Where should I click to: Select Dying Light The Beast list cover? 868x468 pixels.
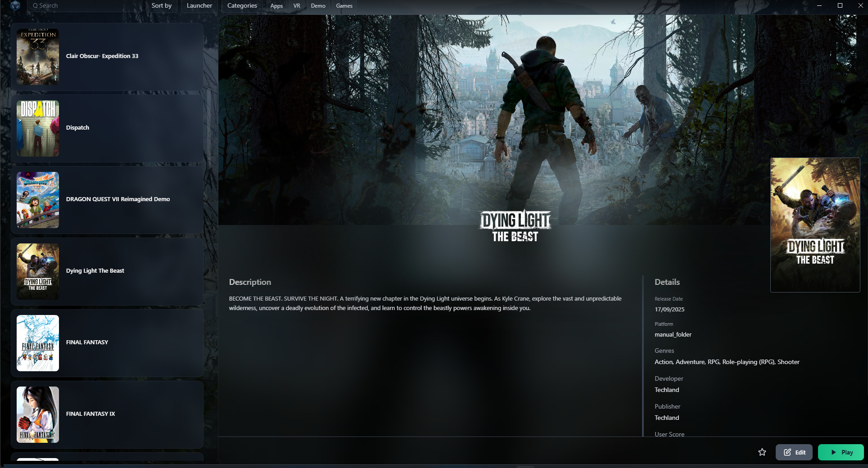[x=38, y=271]
